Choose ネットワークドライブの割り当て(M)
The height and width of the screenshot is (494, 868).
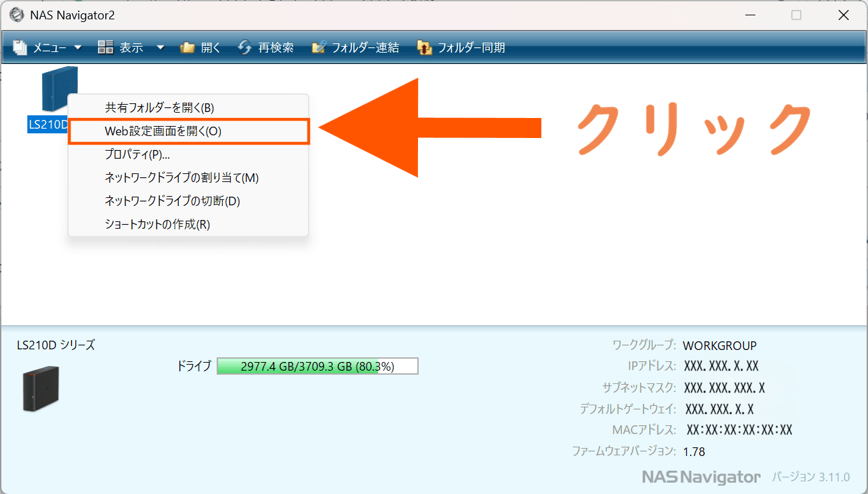(181, 177)
